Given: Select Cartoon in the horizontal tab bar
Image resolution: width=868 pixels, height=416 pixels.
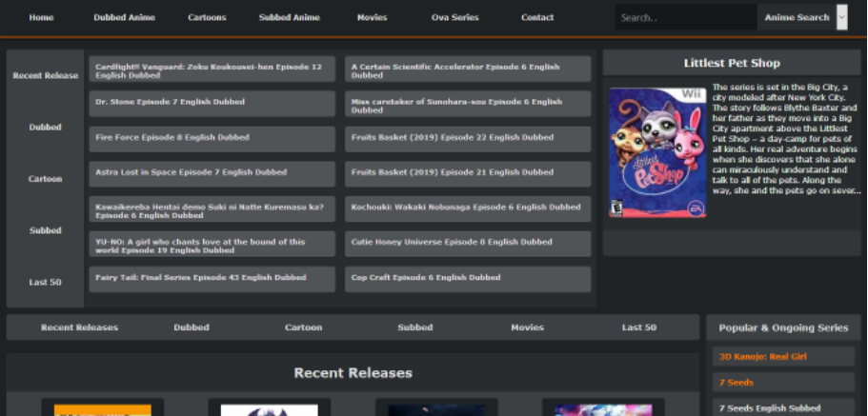Looking at the screenshot, I should [303, 327].
